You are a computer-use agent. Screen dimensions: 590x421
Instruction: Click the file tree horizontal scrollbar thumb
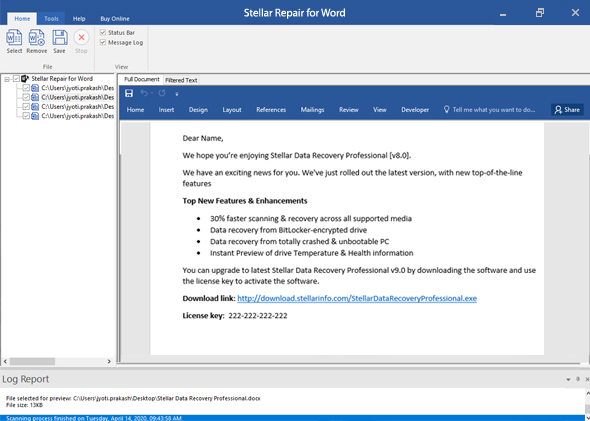click(x=32, y=361)
